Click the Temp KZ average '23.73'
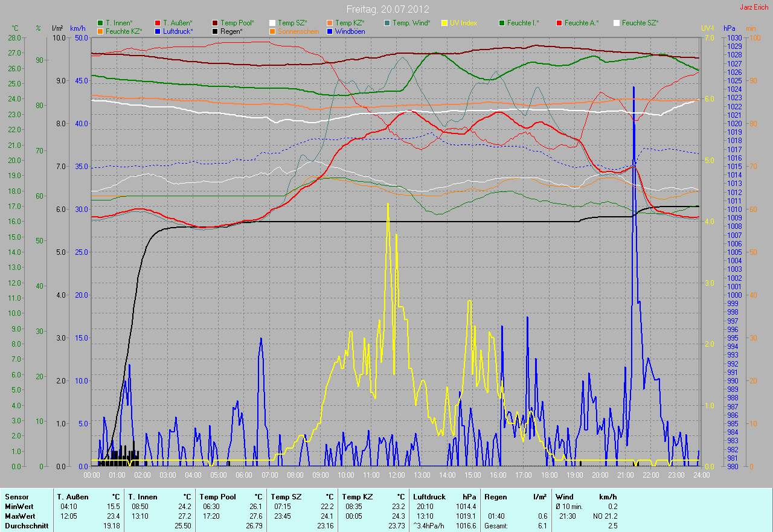The image size is (773, 532). tap(396, 526)
